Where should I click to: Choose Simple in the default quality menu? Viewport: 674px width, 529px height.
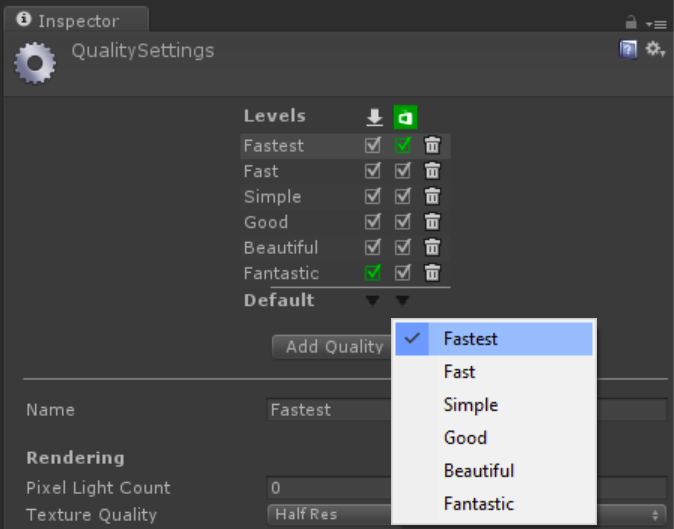[x=494, y=405]
